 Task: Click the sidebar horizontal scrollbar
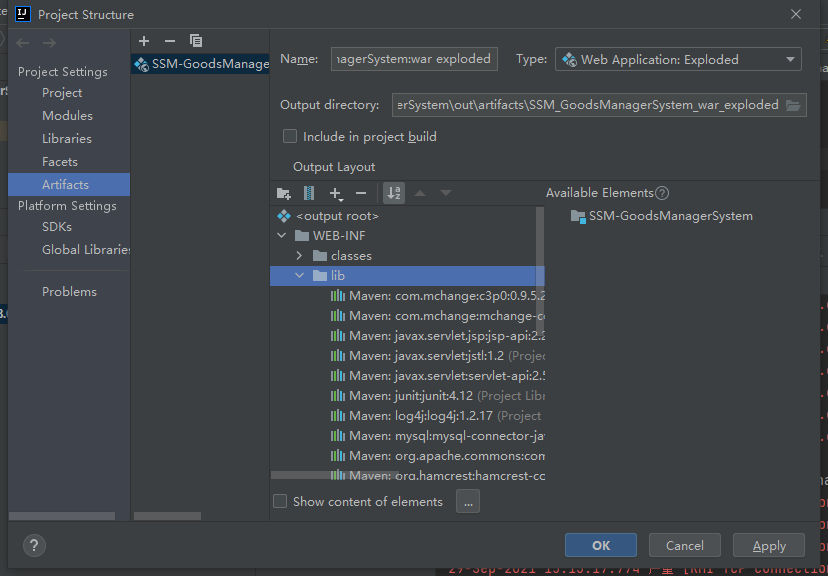click(62, 516)
